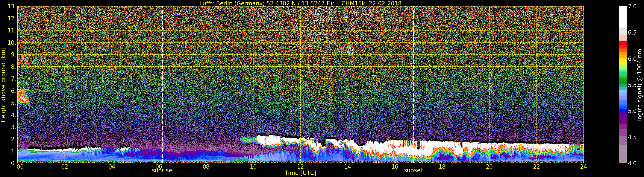Click height axis tick '12.'
This screenshot has height=177, width=644.
coord(12,18)
